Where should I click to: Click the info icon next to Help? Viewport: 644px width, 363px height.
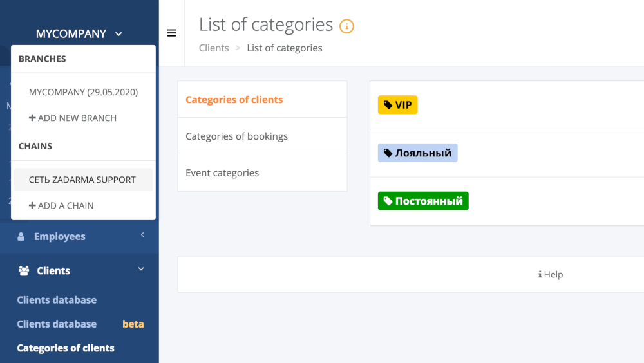point(540,274)
